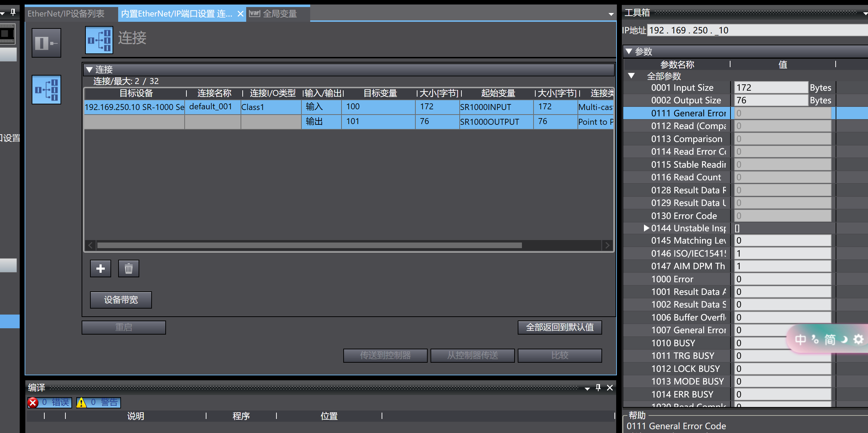Collapse the 连接 section triangle
The width and height of the screenshot is (868, 433).
click(x=89, y=70)
